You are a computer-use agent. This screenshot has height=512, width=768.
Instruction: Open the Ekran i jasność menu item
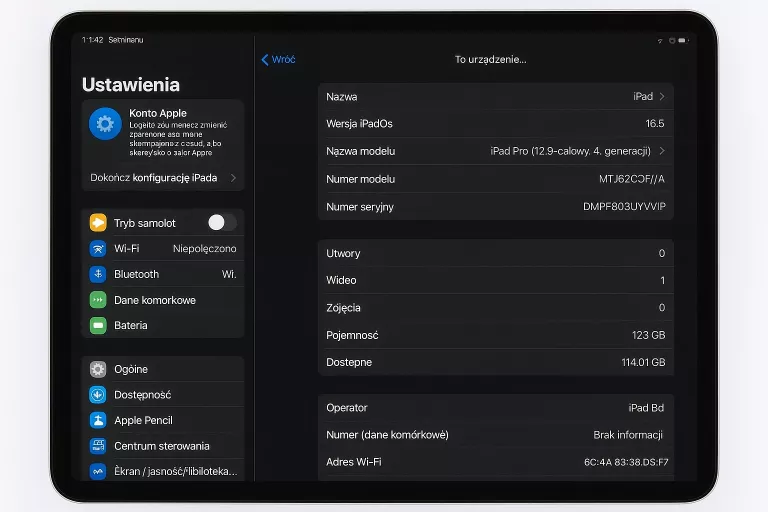[x=175, y=471]
